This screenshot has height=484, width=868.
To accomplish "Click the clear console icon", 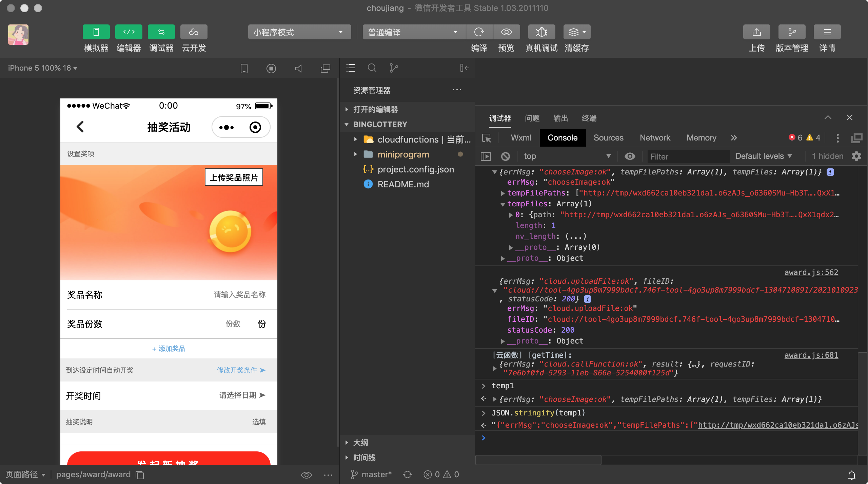I will (505, 156).
